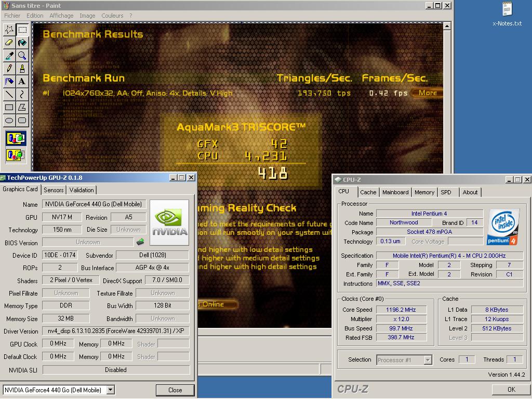
Task: Click the Intel Pentium 4 logo in CPU-Z
Action: (x=503, y=227)
